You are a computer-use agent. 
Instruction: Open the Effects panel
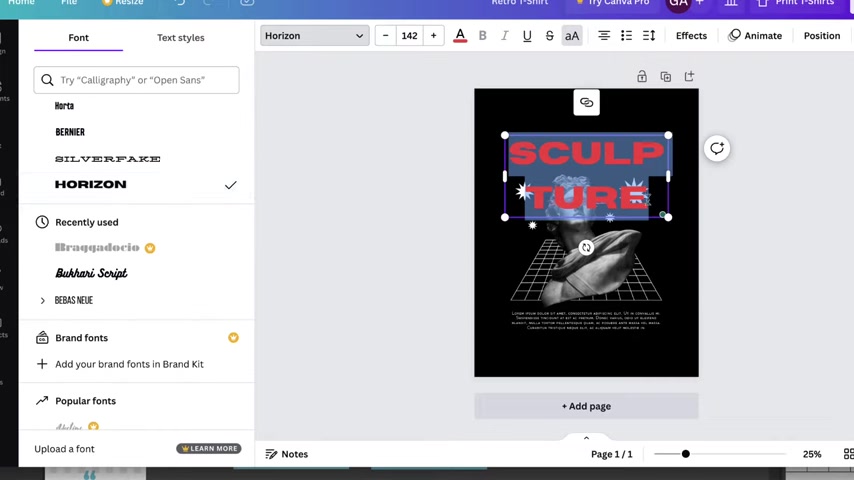click(x=691, y=36)
